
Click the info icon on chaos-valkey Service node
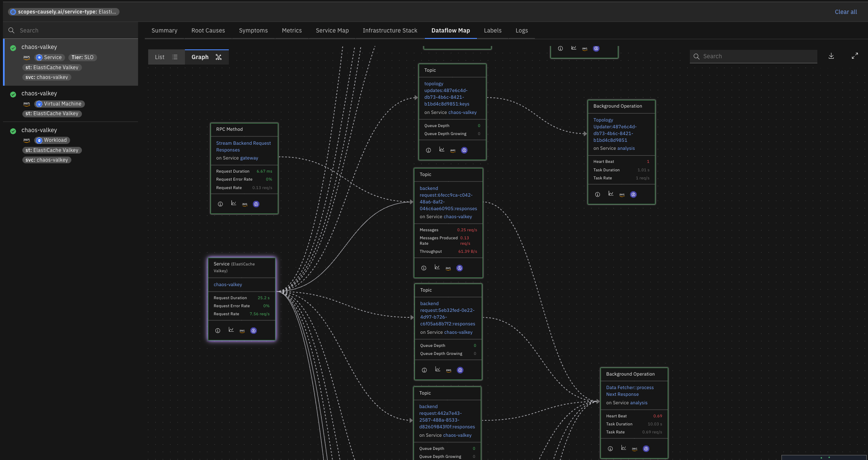tap(218, 330)
